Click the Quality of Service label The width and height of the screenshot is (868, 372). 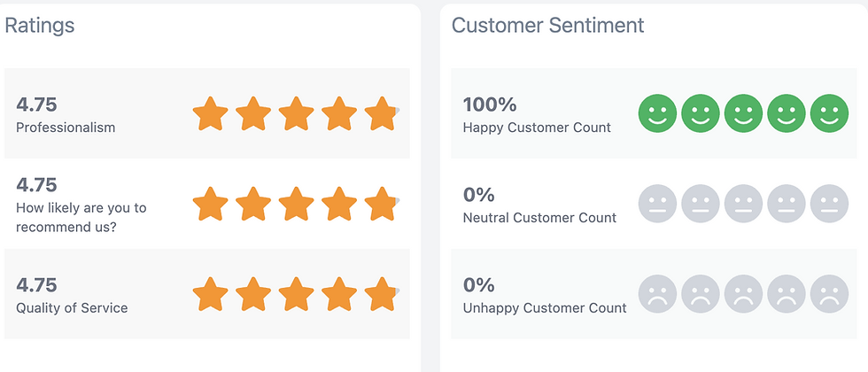(72, 308)
